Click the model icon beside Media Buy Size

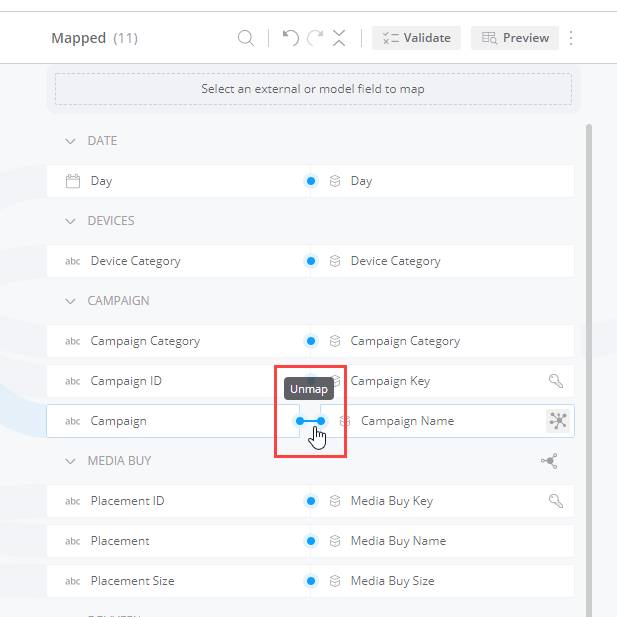335,581
